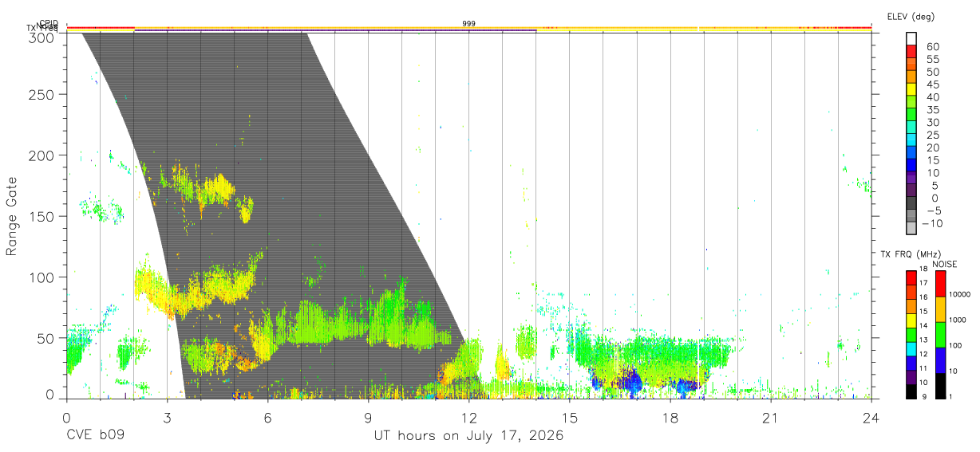Click the 9 tick on UT hours axis
The image size is (980, 452).
[x=368, y=417]
